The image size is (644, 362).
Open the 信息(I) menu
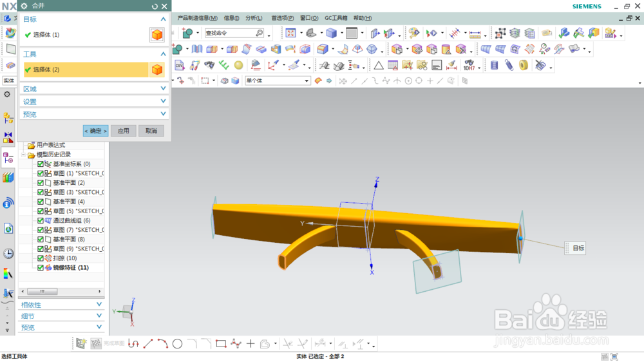pos(232,18)
